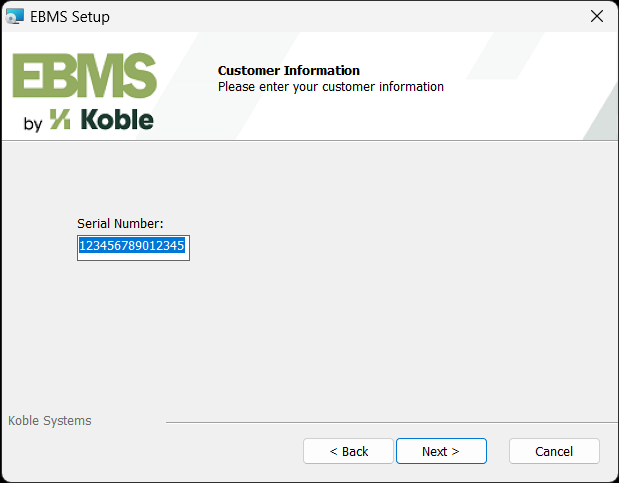Click the Koble Systems footer label

[50, 421]
